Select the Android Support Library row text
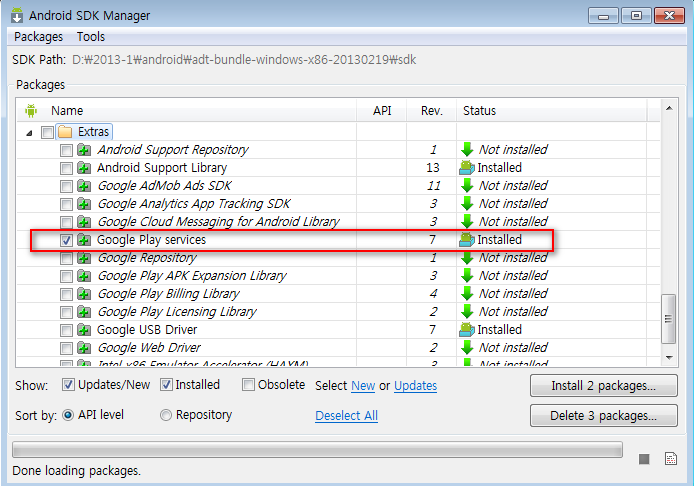Image resolution: width=694 pixels, height=486 pixels. pyautogui.click(x=162, y=168)
